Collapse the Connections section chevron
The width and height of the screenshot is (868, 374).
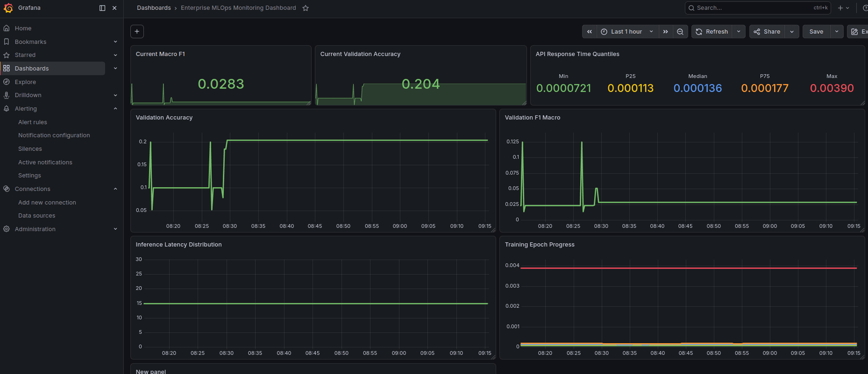click(115, 189)
